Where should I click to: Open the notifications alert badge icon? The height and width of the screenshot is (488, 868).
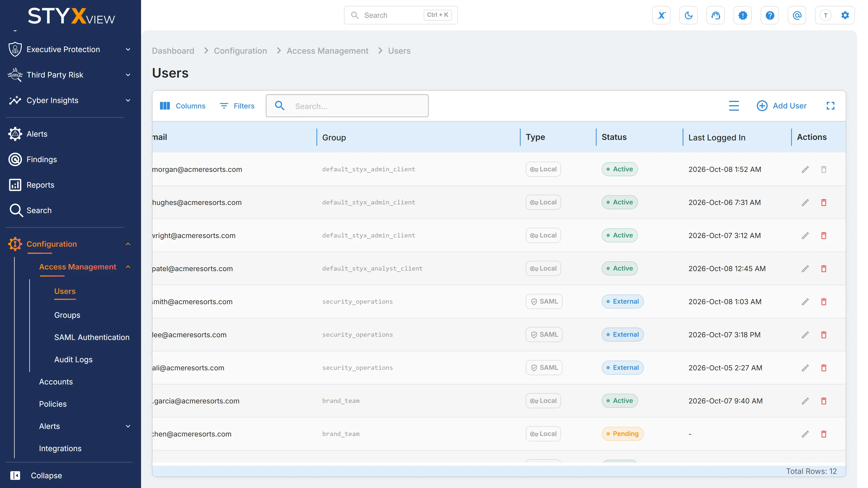[743, 15]
